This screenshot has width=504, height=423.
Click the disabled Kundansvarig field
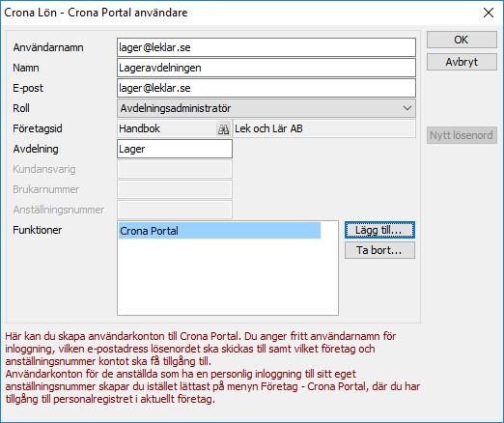pyautogui.click(x=175, y=169)
